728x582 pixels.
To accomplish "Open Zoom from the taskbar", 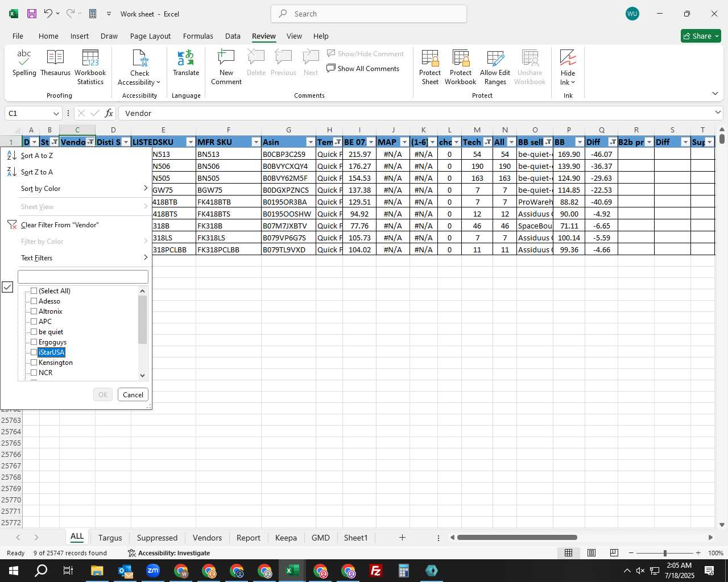I will (x=153, y=571).
